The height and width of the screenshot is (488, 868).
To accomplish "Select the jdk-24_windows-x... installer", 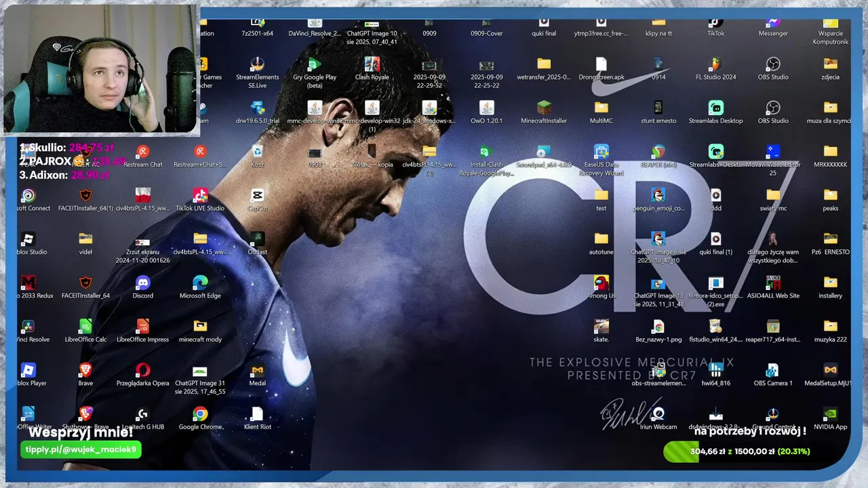I will pos(429,112).
